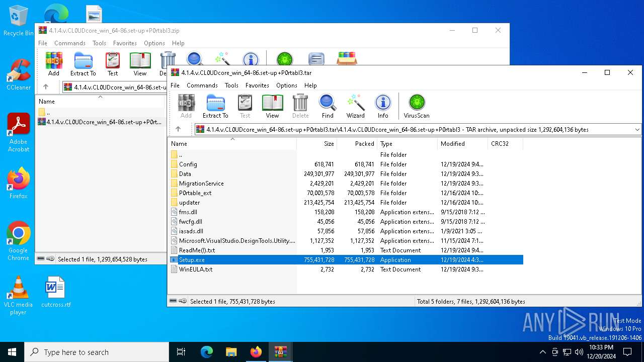The width and height of the screenshot is (644, 362).
Task: Select the CCleaner desktop shortcut
Action: click(x=19, y=75)
